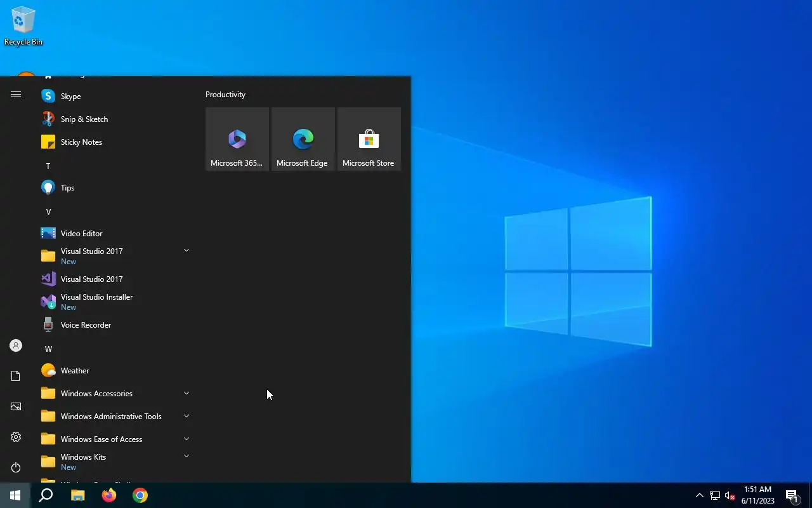Launch Firefox from the taskbar

[x=109, y=495]
